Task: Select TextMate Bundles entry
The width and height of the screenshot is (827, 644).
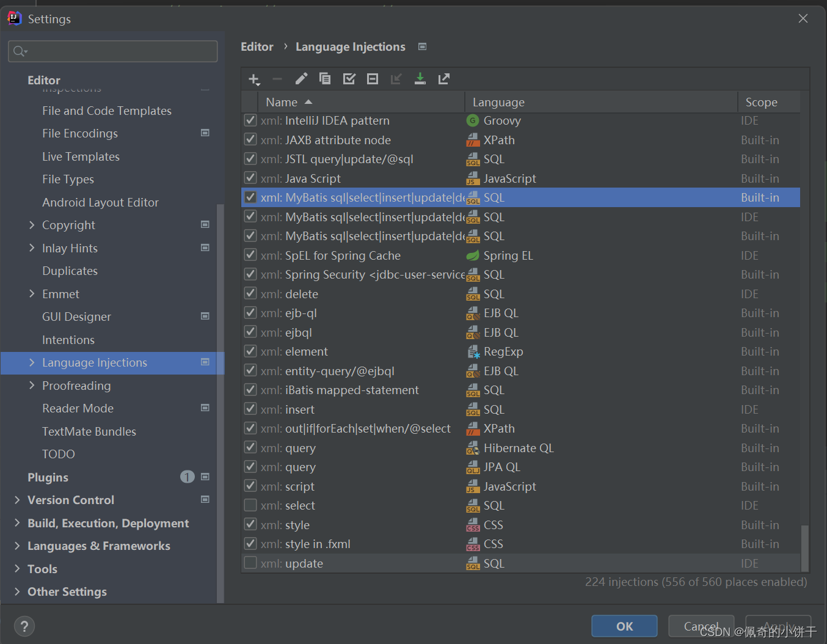Action: point(89,431)
